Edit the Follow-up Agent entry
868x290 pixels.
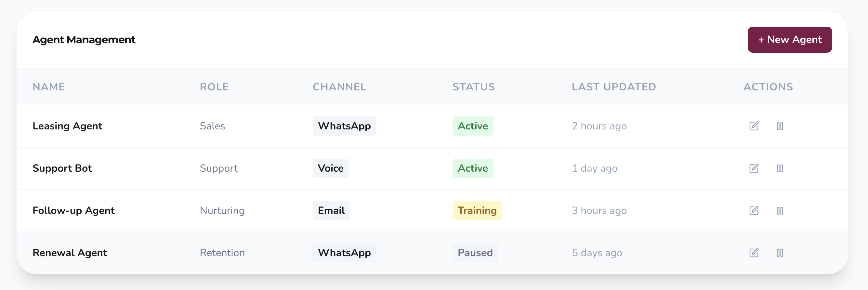point(754,211)
